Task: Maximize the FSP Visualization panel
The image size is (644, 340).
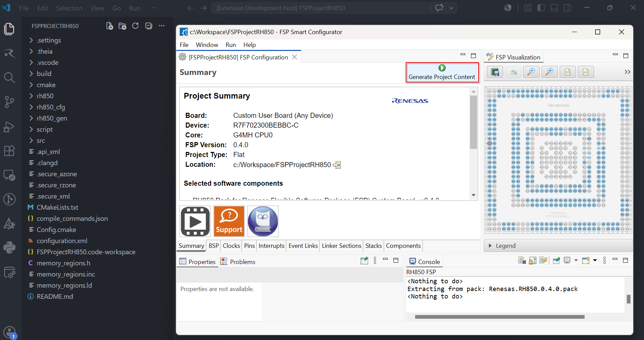Action: pos(626,56)
